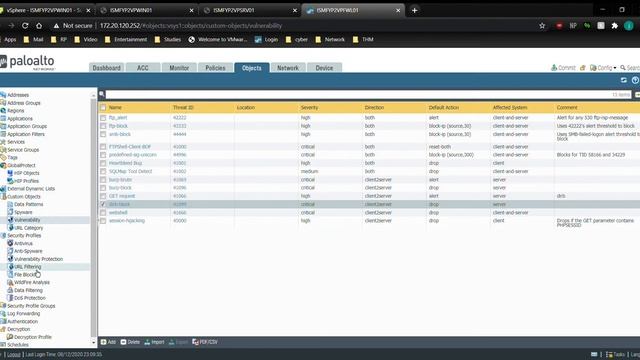Click the filter search input field

(369, 94)
